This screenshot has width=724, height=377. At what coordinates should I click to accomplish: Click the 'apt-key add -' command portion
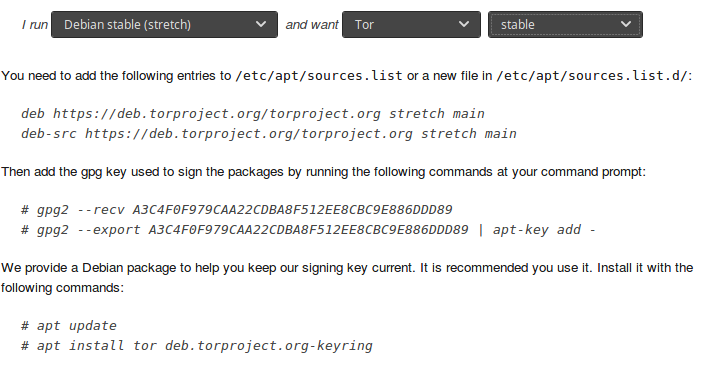(544, 230)
